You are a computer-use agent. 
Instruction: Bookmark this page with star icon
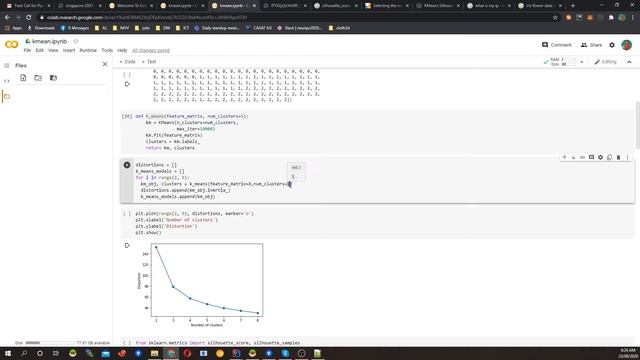(x=555, y=18)
